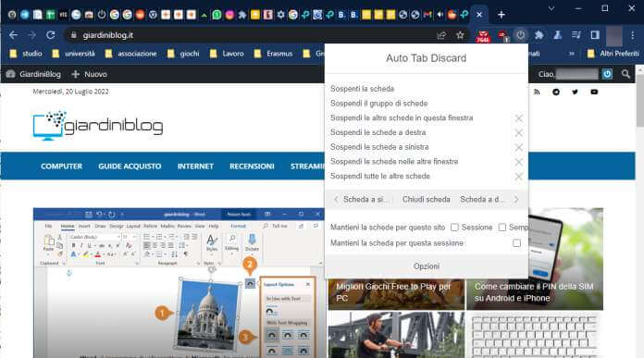The image size is (644, 358).
Task: Open the 'associazione' bookmarks folder
Action: tap(131, 54)
